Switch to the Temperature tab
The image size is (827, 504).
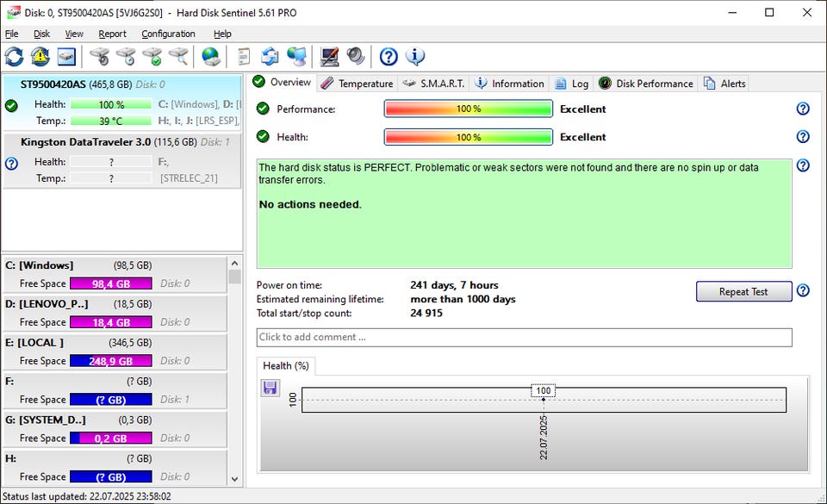click(x=357, y=84)
